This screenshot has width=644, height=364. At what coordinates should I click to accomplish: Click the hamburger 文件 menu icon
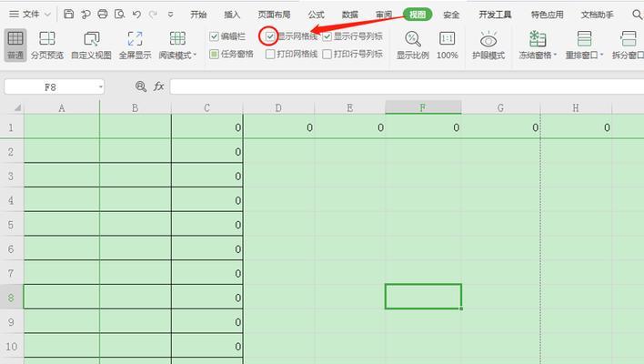pyautogui.click(x=14, y=15)
